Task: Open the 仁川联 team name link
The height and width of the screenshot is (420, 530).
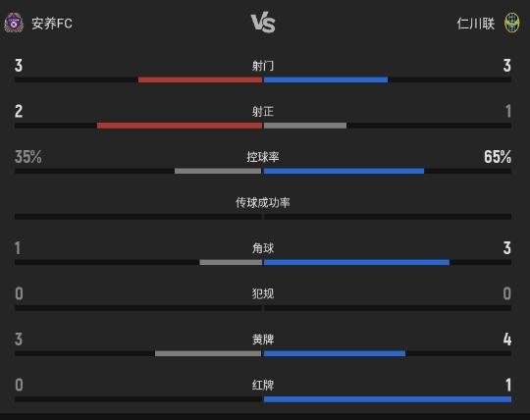Action: (476, 24)
